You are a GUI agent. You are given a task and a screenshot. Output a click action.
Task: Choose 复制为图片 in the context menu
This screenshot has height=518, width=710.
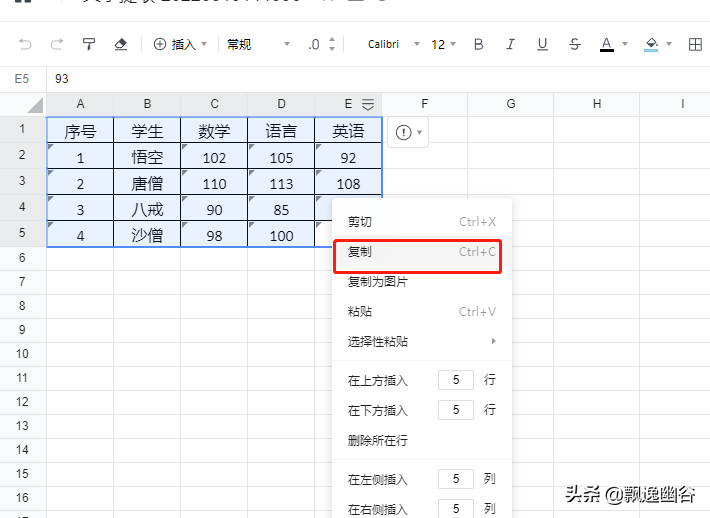pyautogui.click(x=422, y=282)
